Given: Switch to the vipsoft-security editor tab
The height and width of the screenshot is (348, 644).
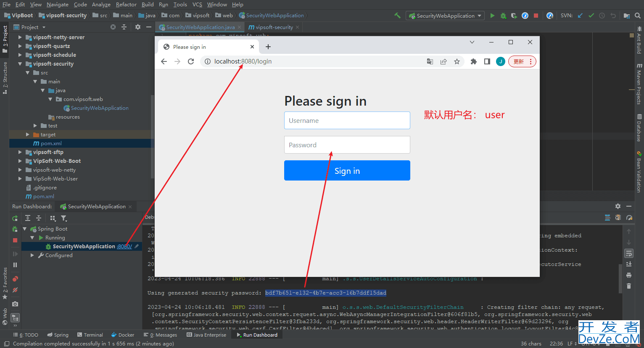Looking at the screenshot, I should [274, 27].
